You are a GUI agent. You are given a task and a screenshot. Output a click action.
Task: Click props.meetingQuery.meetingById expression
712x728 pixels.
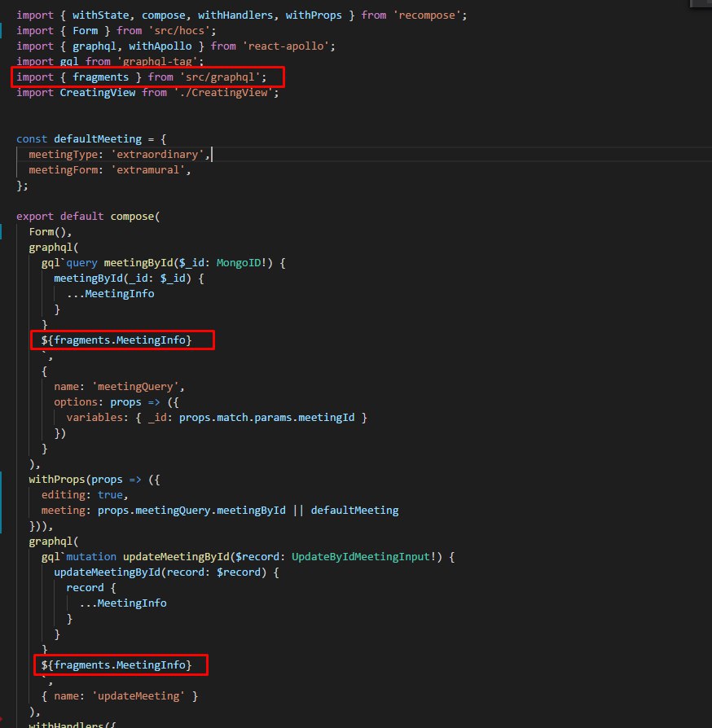click(x=191, y=511)
